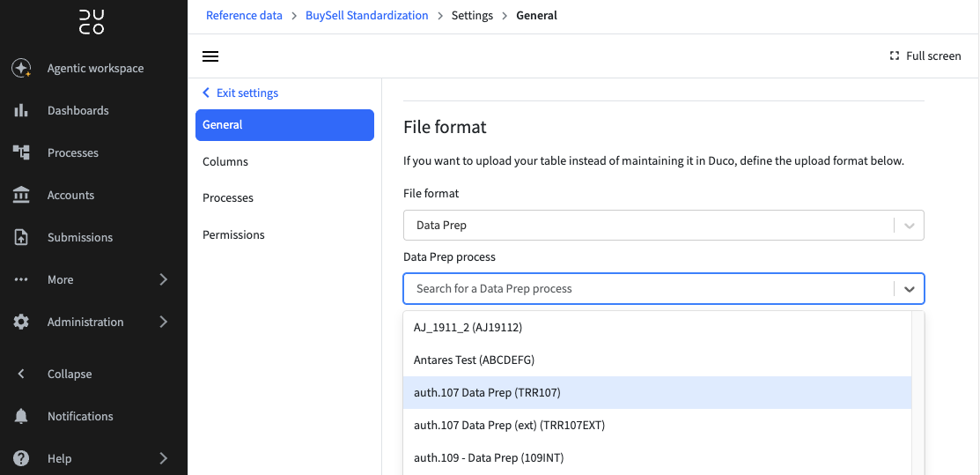Expand the More submenu chevron
Screen dimensions: 980x475
pos(163,279)
